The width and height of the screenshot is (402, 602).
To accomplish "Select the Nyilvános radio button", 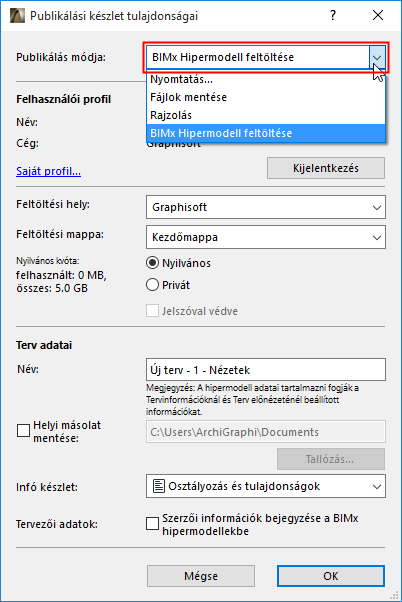I will tap(152, 263).
